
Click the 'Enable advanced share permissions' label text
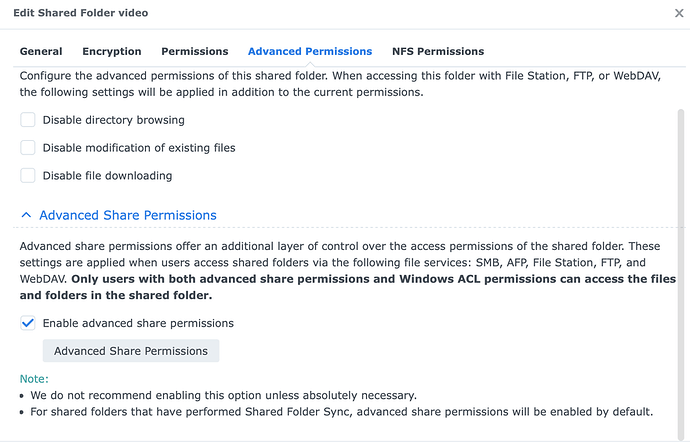[x=138, y=323]
